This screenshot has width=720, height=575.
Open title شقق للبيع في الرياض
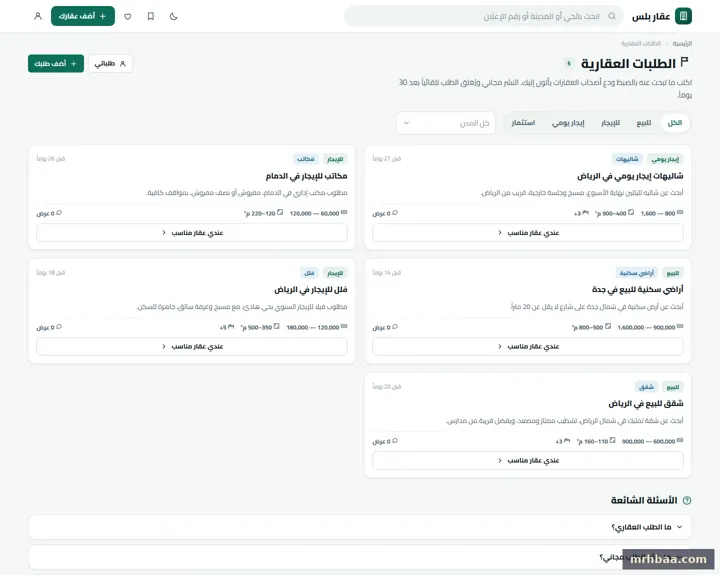tap(646, 403)
